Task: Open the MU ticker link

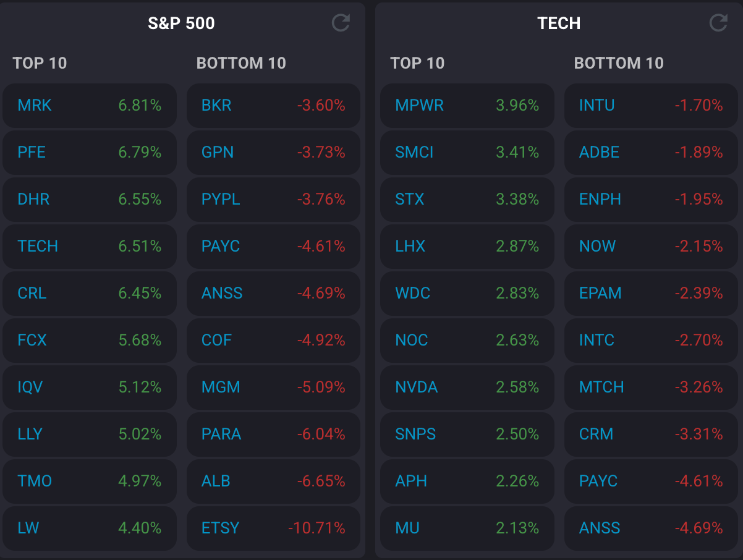Action: (407, 528)
